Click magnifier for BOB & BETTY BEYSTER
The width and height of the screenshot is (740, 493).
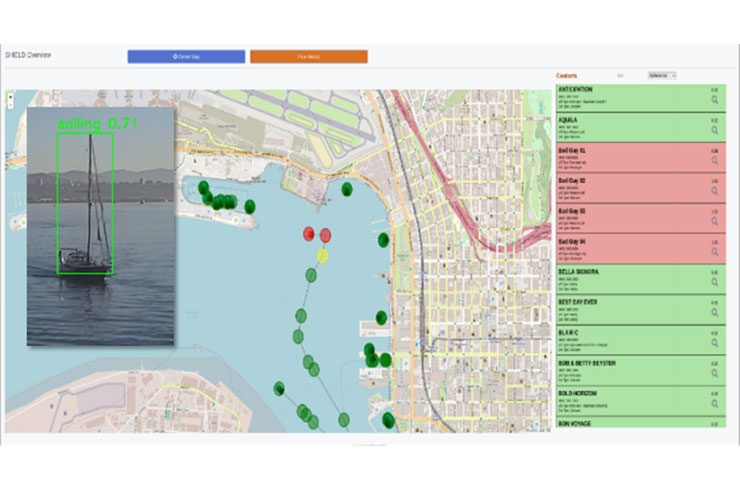click(x=715, y=372)
